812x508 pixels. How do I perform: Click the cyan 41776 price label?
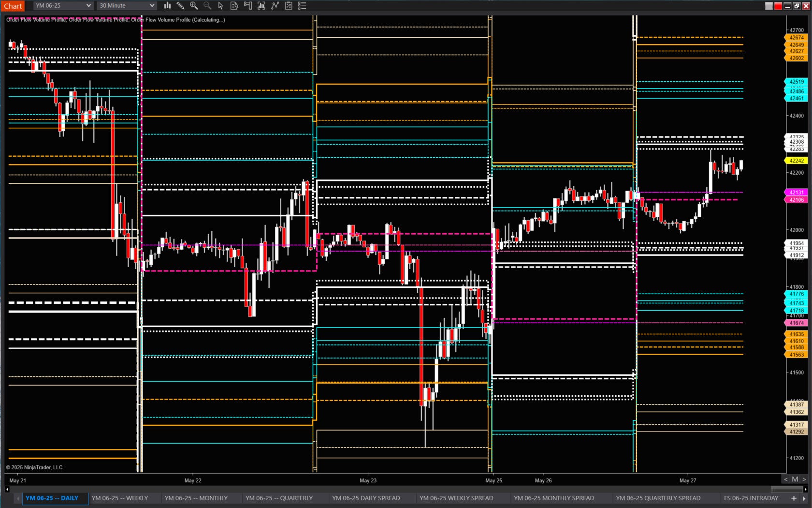pos(796,294)
